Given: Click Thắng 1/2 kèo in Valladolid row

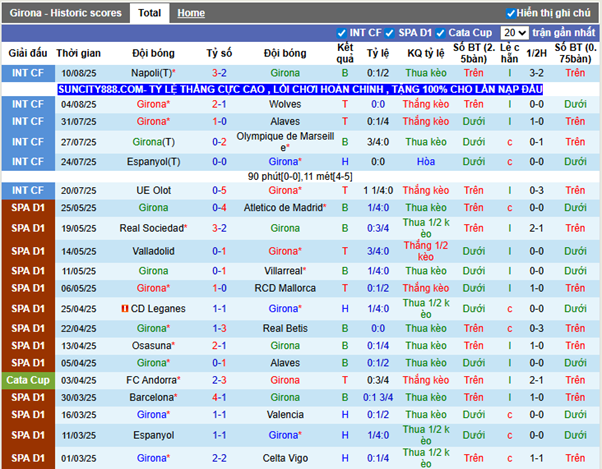Looking at the screenshot, I should [x=426, y=251].
